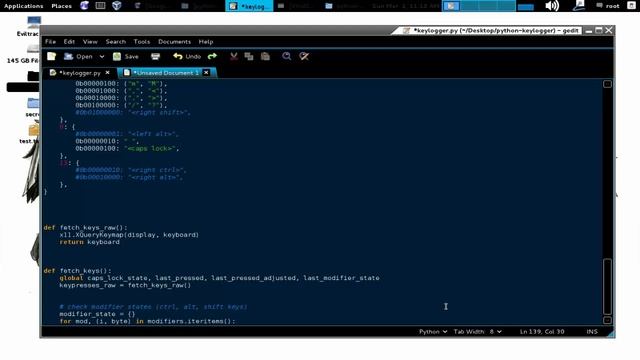Click the global caps_lock_state code line
Screen dimensions: 640x360
219,278
